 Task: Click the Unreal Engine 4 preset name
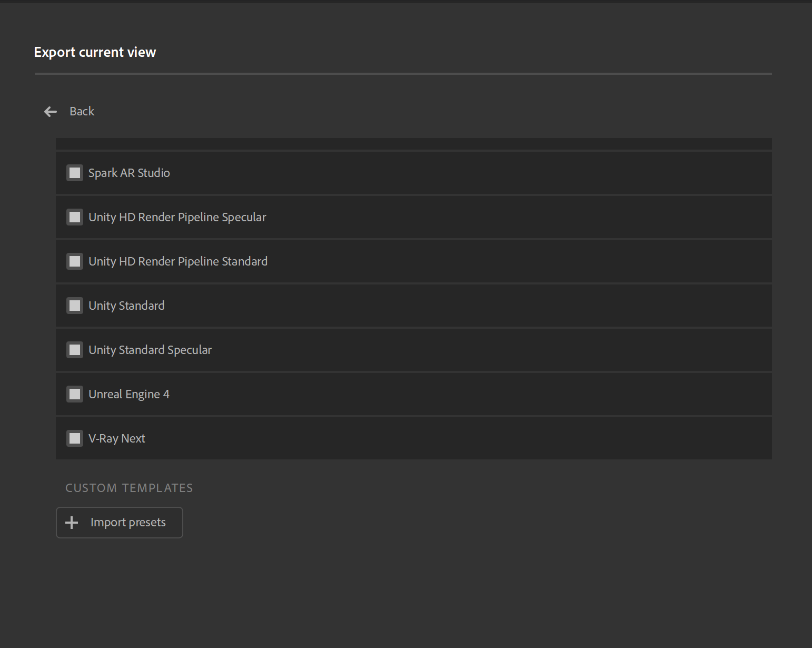pyautogui.click(x=129, y=394)
